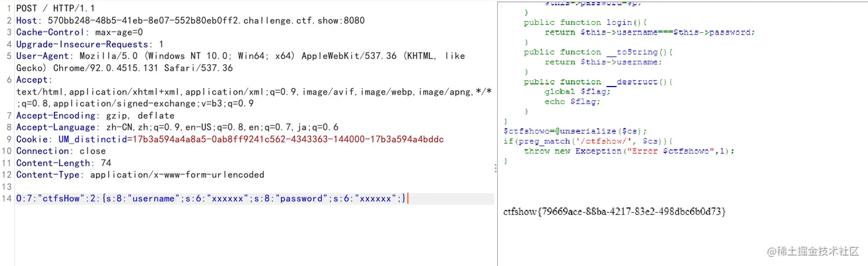Viewport: 868px width, 266px height.
Task: Click the Gecko) Chrome/92.0.4515.131 Safari line
Action: pos(125,68)
